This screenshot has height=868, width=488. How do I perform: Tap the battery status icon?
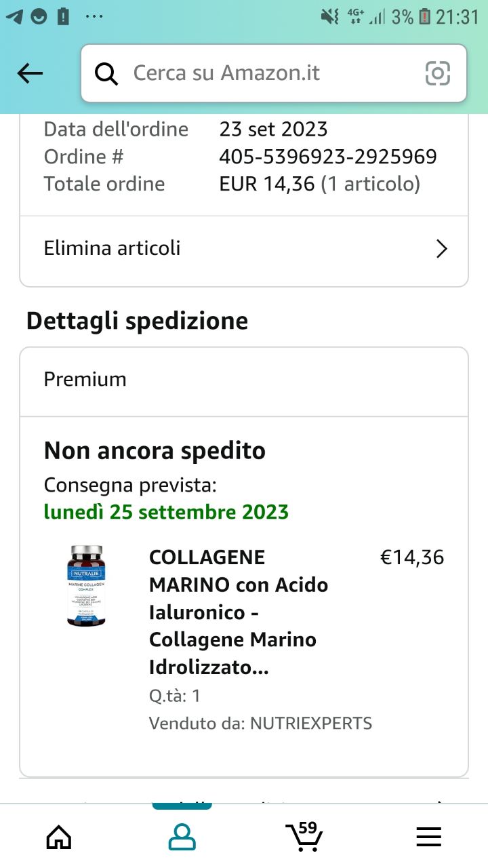tap(425, 16)
